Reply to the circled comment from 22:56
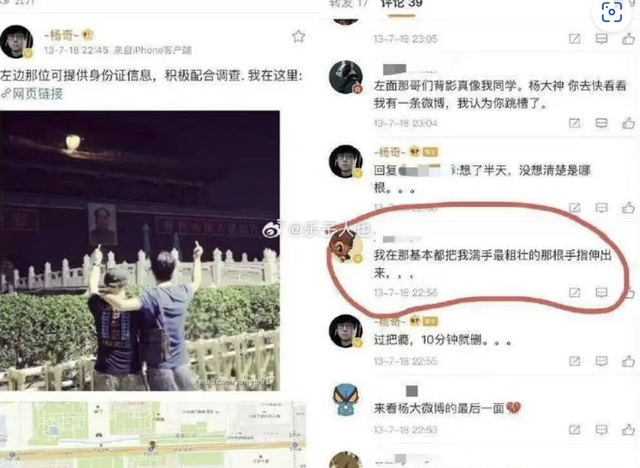The width and height of the screenshot is (640, 468). (x=601, y=292)
